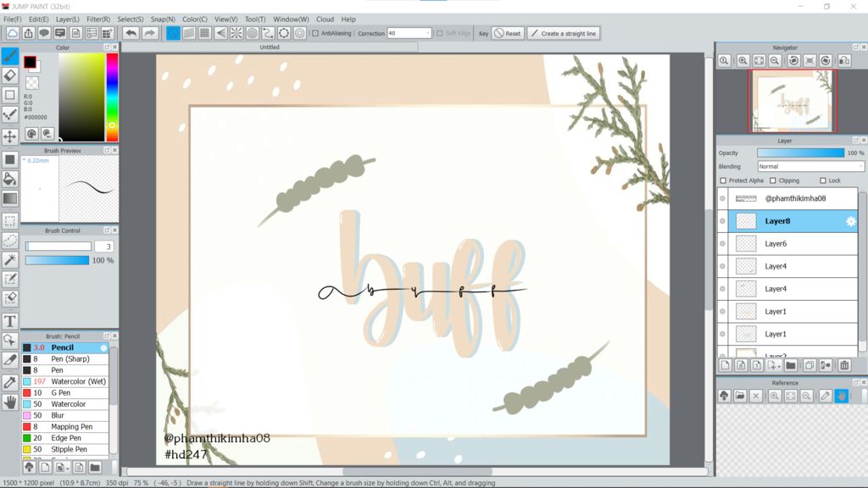The width and height of the screenshot is (868, 488).
Task: Close the Color panel
Action: pyautogui.click(x=114, y=47)
